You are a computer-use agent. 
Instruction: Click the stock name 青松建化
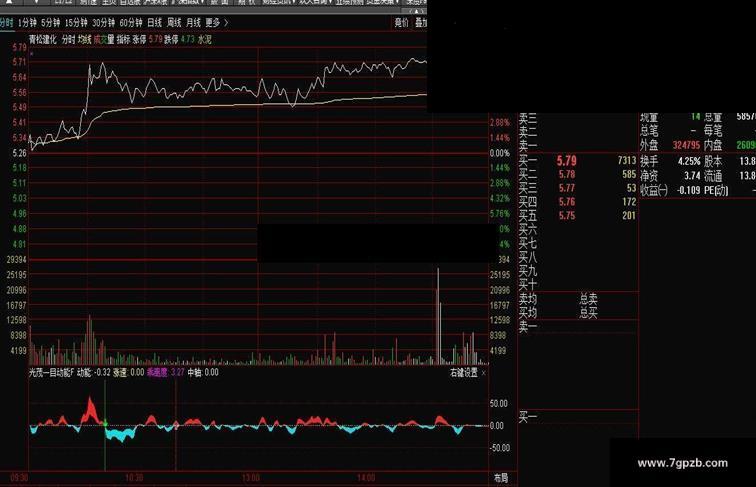tap(42, 40)
